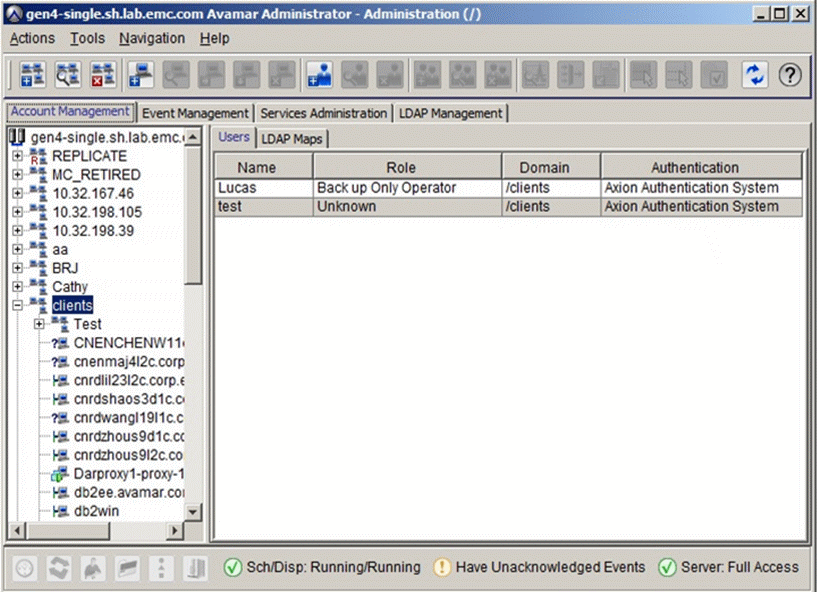Image resolution: width=820 pixels, height=592 pixels.
Task: Click the New Domain toolbar icon
Action: pyautogui.click(x=30, y=75)
